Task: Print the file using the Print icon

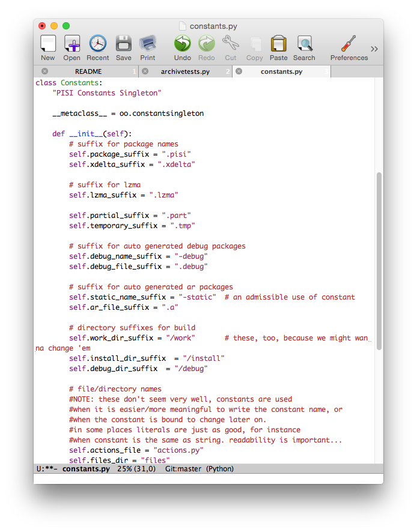Action: [148, 44]
